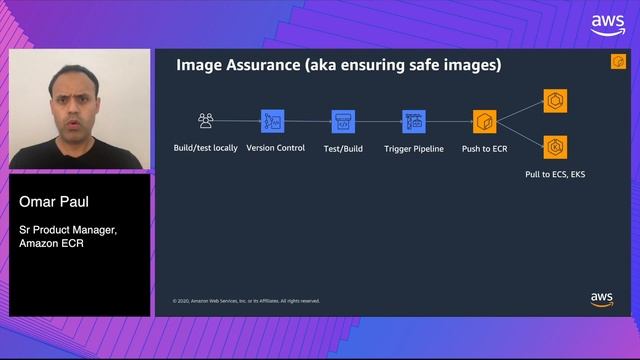640x360 pixels.
Task: Click the AWS logo in slide footer
Action: pyautogui.click(x=602, y=300)
